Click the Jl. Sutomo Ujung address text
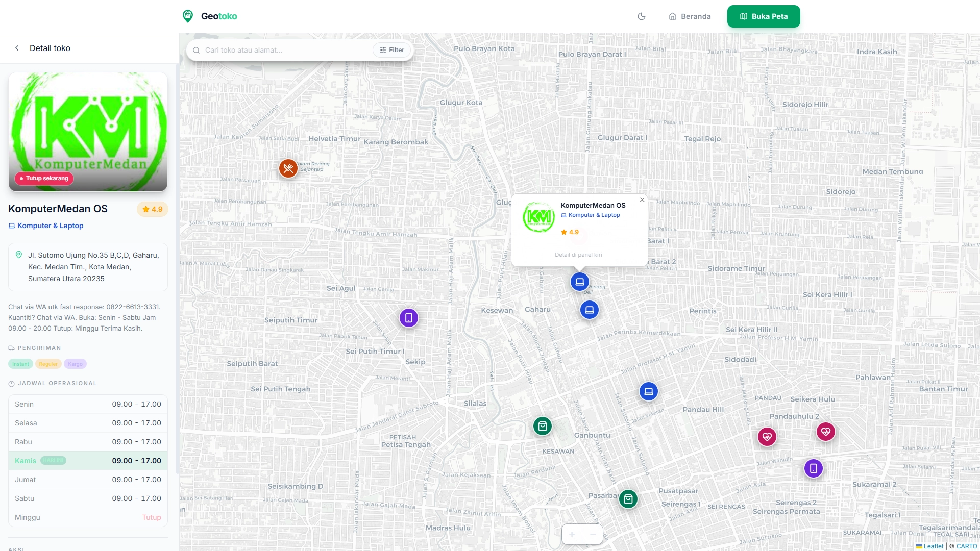The width and height of the screenshot is (980, 551). (x=93, y=267)
